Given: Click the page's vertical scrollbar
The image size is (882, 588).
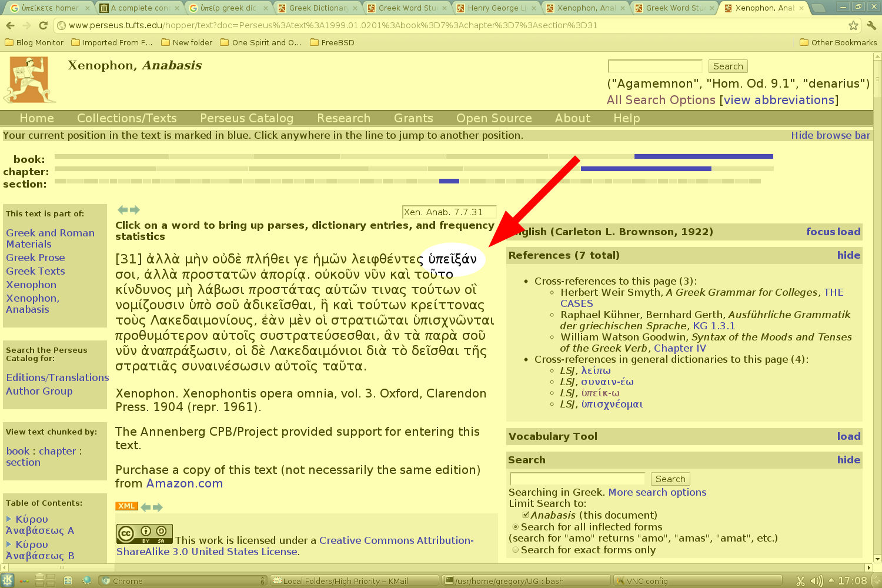Looking at the screenshot, I should (x=877, y=308).
